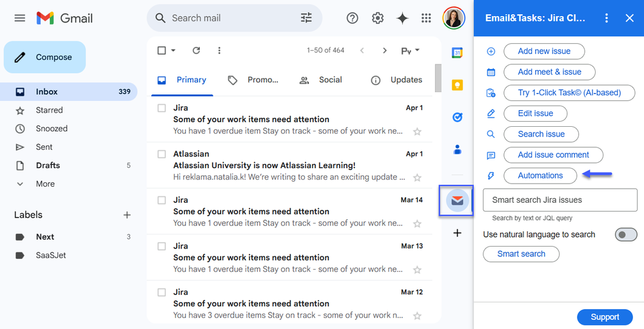
Task: Click clipboard icon beside Try 1-Click Task
Action: [x=491, y=93]
